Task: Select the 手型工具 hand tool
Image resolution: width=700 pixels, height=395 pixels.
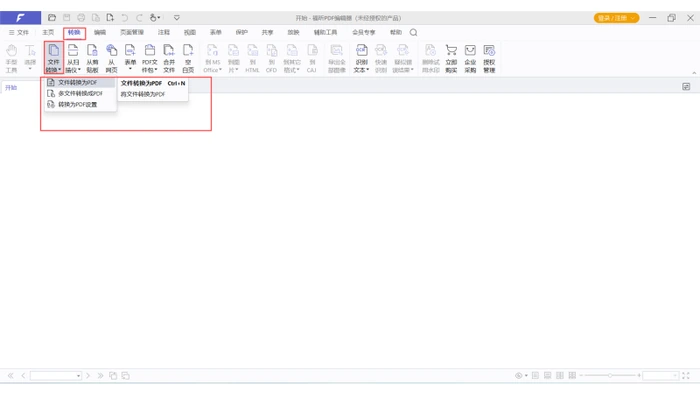Action: coord(12,58)
